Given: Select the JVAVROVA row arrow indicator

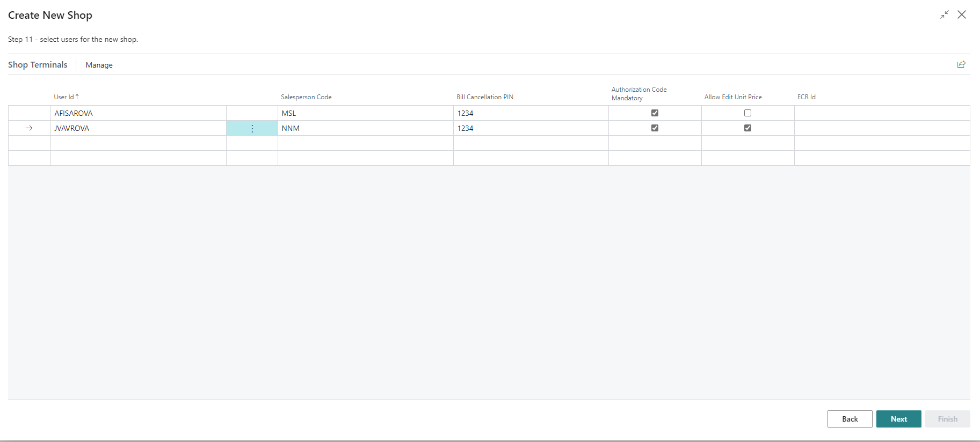Looking at the screenshot, I should pos(30,128).
